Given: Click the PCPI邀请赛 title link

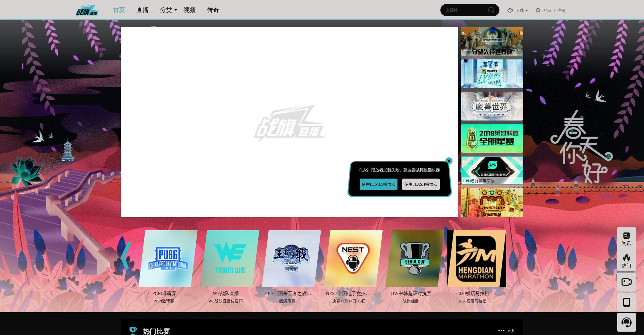Looking at the screenshot, I should [164, 293].
